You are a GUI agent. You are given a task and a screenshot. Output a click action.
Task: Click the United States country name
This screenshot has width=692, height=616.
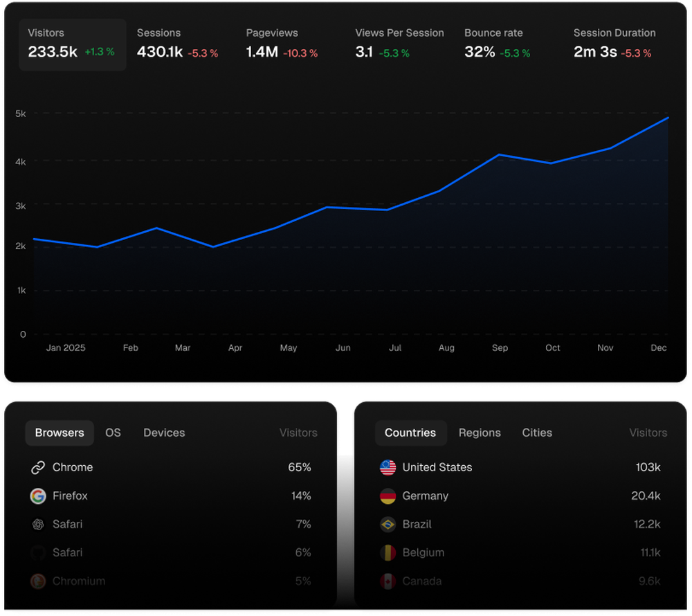(437, 467)
